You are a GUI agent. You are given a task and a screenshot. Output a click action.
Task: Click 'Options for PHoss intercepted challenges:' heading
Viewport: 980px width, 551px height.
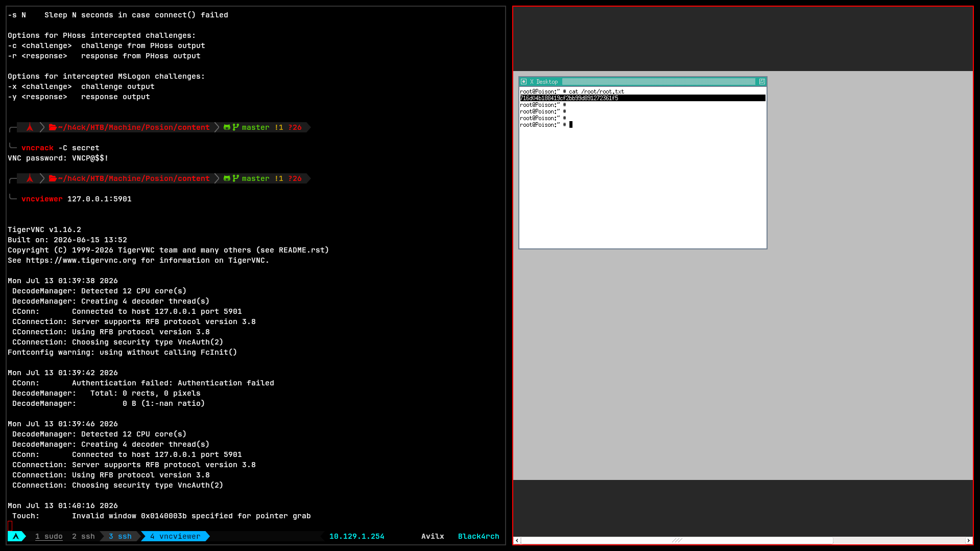click(x=102, y=35)
